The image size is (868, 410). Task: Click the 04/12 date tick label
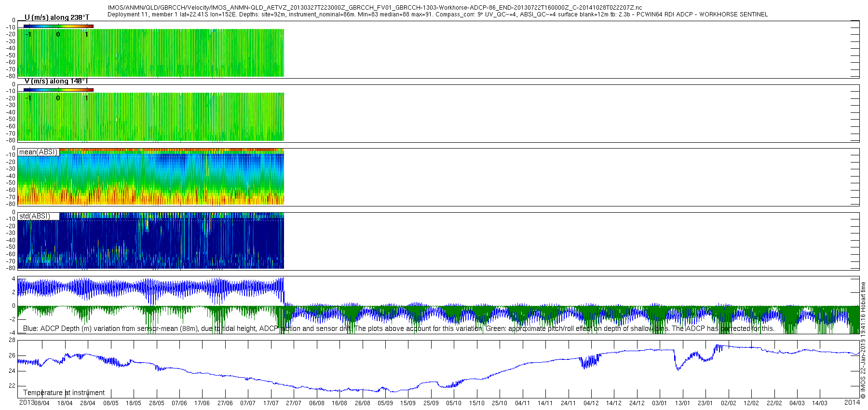click(x=591, y=403)
